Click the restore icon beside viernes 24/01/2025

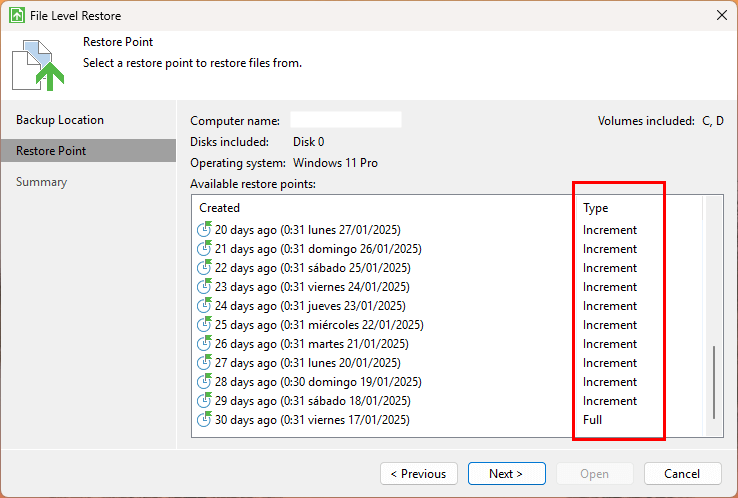[x=205, y=287]
